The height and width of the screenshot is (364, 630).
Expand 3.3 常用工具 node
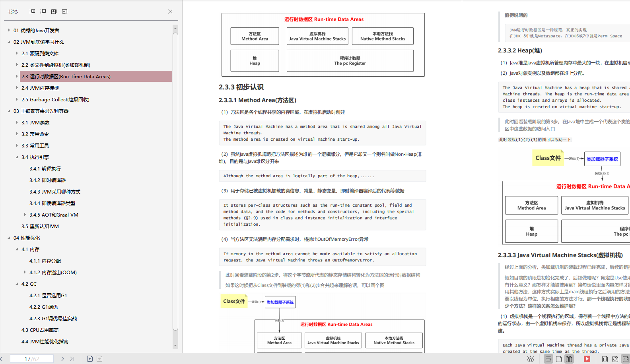17,145
